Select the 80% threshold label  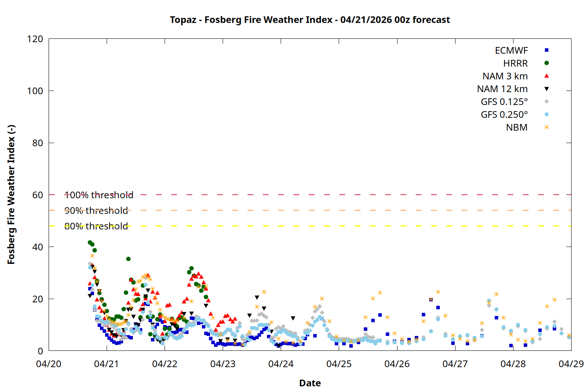pos(96,227)
